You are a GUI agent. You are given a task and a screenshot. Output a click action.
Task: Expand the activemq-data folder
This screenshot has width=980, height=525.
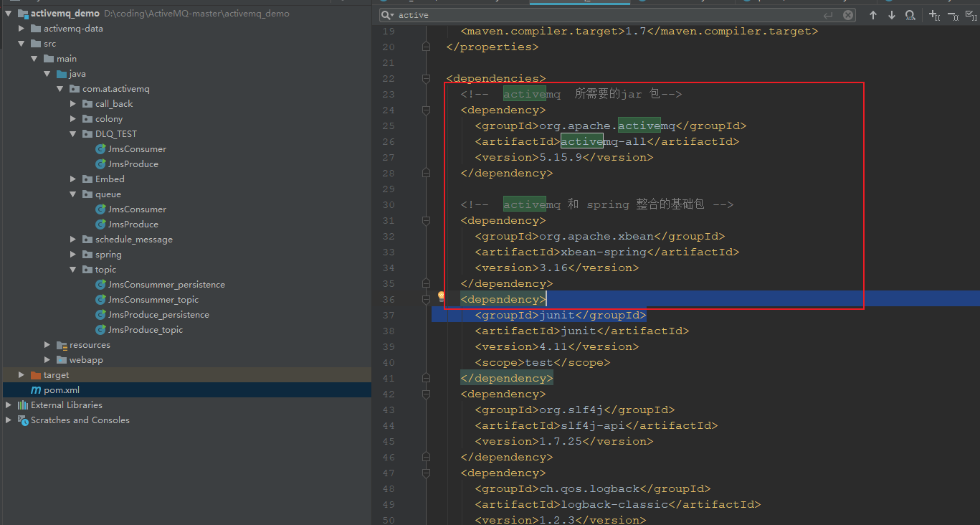coord(22,29)
